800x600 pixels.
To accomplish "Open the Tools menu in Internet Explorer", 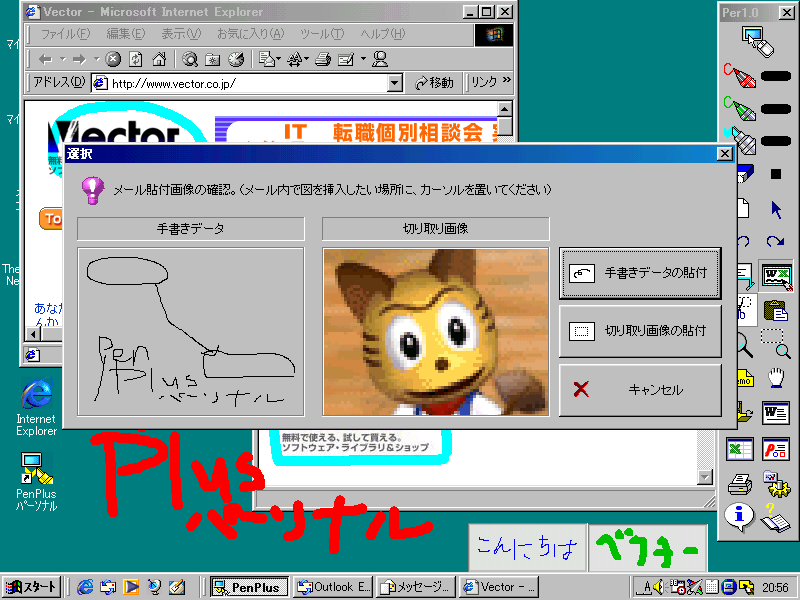I will coord(322,34).
